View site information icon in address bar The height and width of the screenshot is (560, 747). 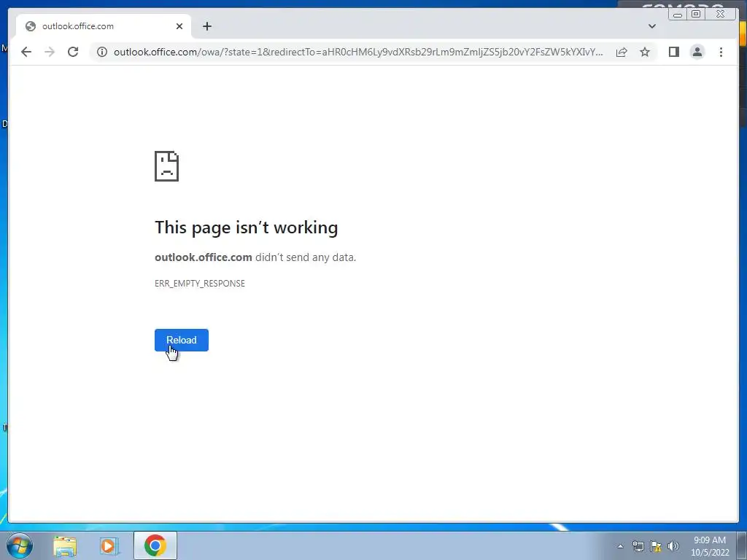[102, 52]
